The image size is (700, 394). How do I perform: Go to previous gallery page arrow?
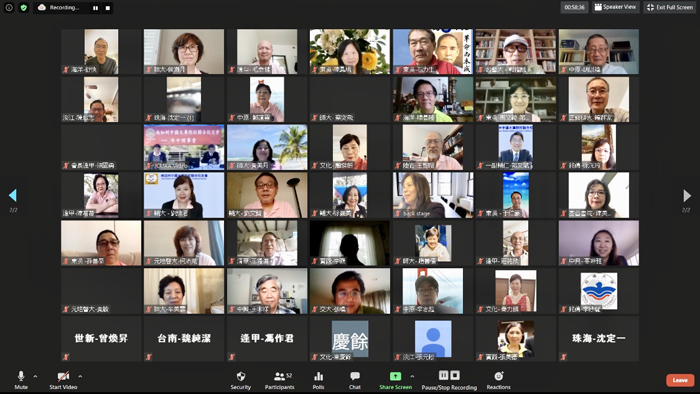tap(13, 195)
